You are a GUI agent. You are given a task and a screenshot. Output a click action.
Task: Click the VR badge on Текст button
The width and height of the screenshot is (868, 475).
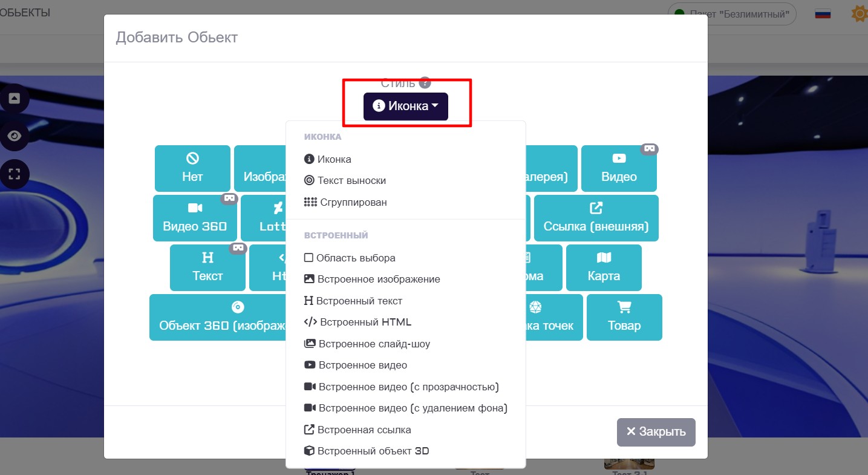pos(238,248)
